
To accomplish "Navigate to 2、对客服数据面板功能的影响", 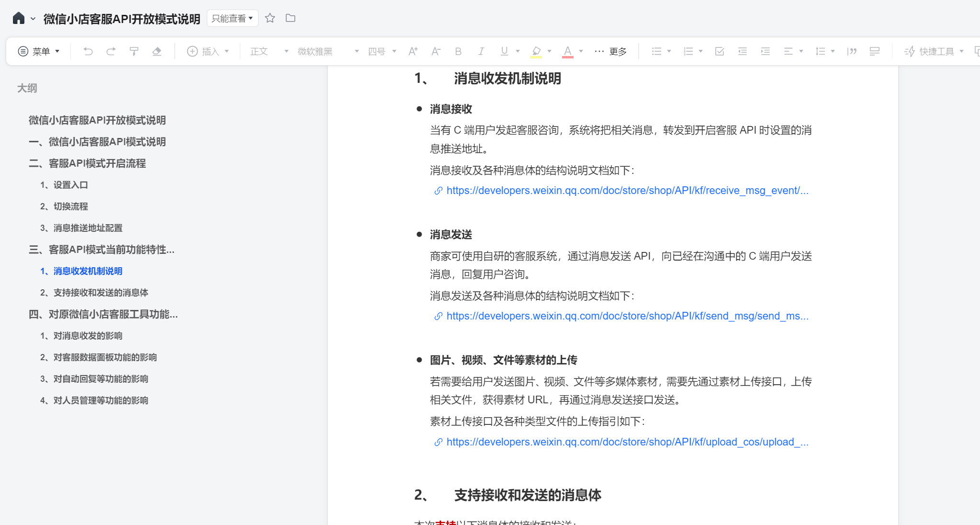I will click(x=99, y=357).
